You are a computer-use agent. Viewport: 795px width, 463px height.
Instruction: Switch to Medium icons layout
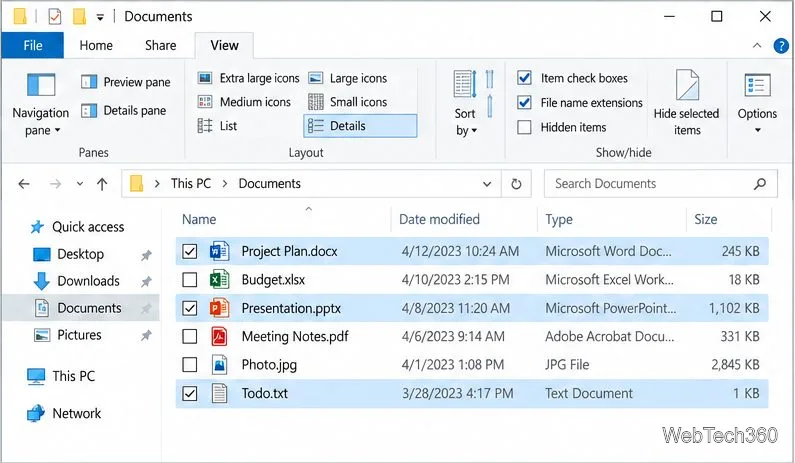244,102
